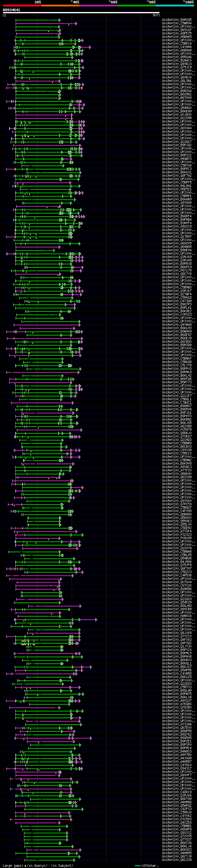Select hit label UniRef100_C5BQU7
The image size is (197, 868).
177,507
